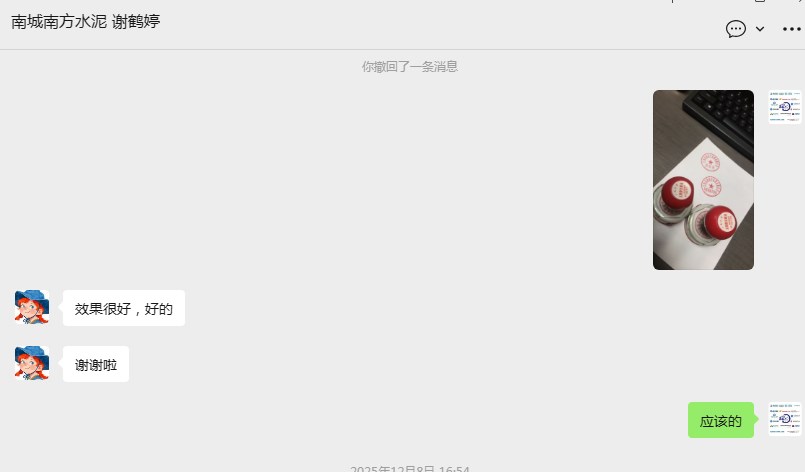
Task: Click own avatar beside the stamp photo
Action: [784, 107]
